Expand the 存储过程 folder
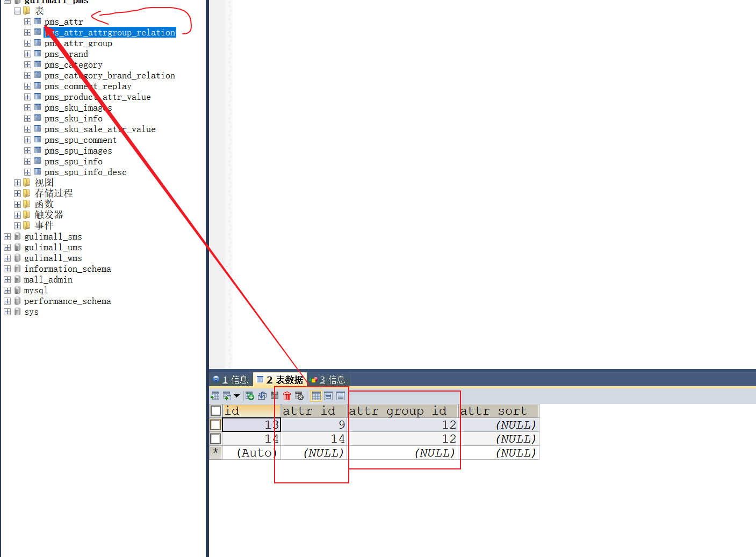This screenshot has height=557, width=756. pyautogui.click(x=17, y=193)
